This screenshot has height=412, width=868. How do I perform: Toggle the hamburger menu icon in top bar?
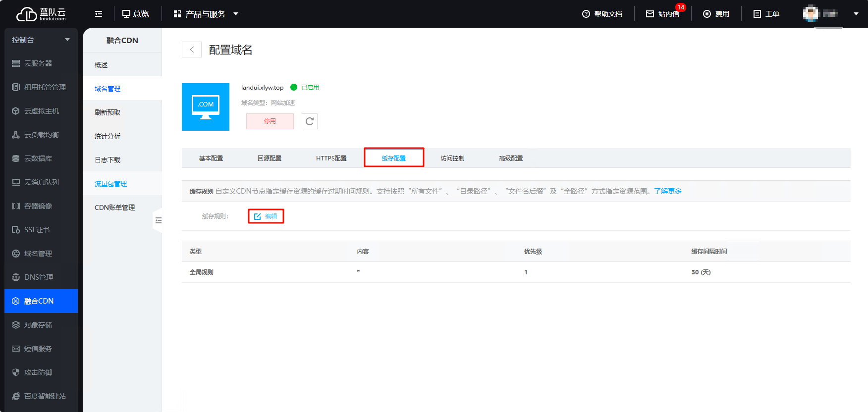point(99,14)
